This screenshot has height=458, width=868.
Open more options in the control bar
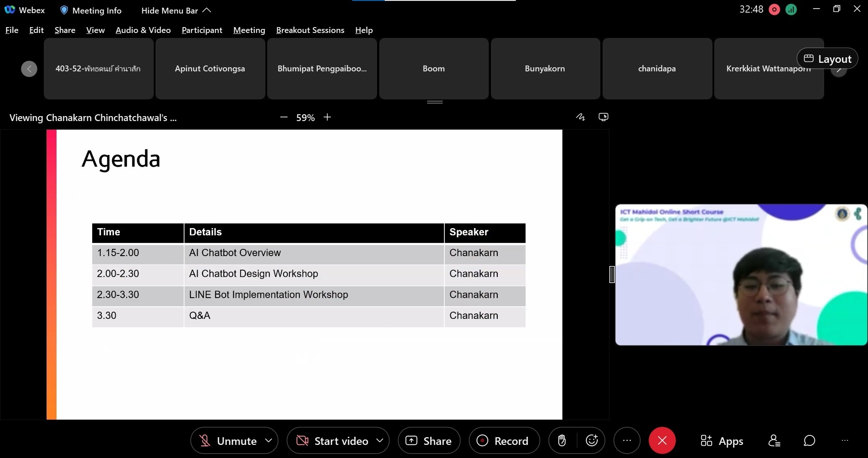tap(627, 440)
